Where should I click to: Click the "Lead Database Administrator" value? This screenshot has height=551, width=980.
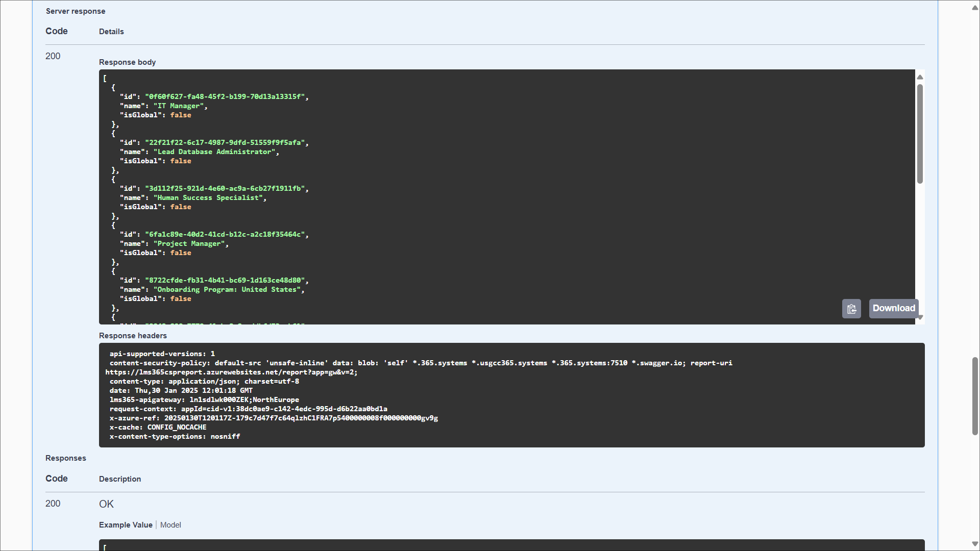[x=214, y=152]
